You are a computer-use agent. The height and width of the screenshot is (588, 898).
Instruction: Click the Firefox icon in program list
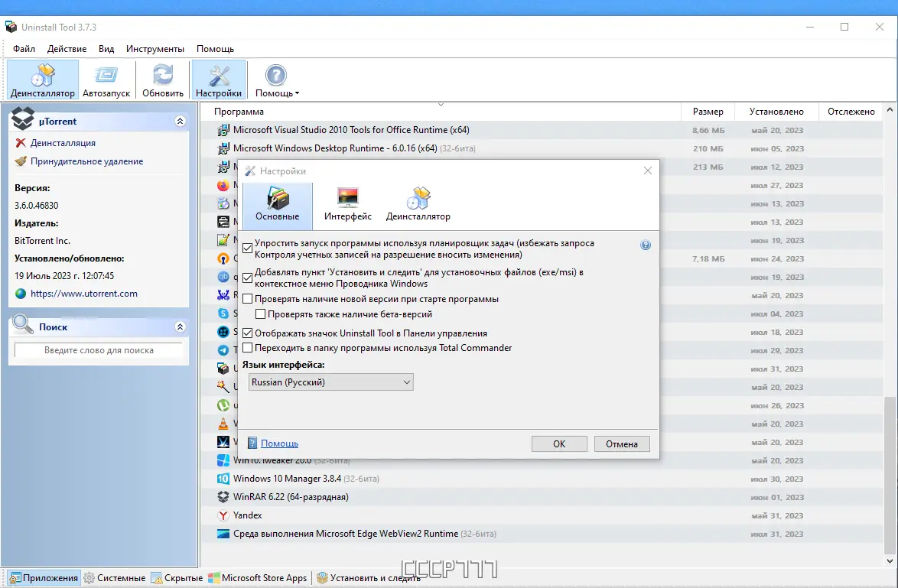pos(223,185)
